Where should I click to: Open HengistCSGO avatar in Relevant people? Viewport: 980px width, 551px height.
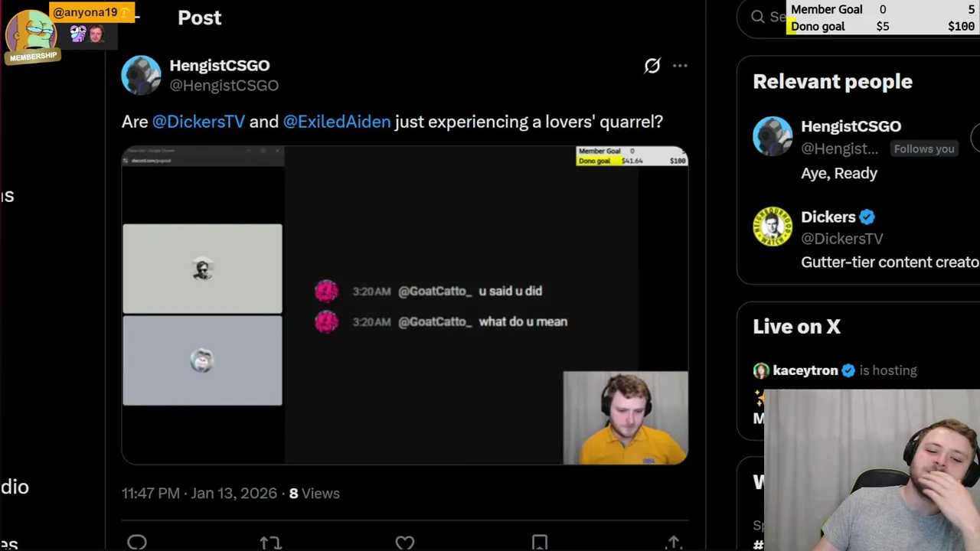tap(773, 136)
